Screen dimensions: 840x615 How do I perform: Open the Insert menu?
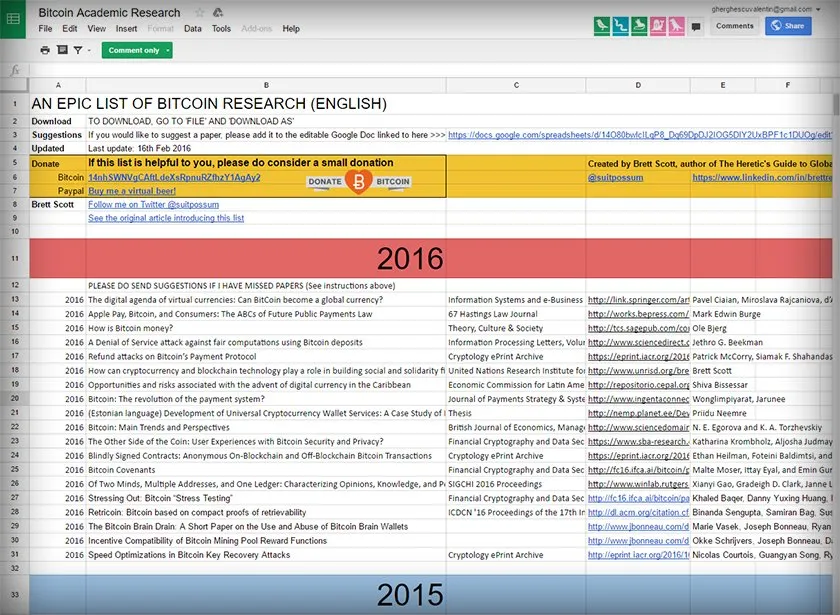tap(126, 28)
